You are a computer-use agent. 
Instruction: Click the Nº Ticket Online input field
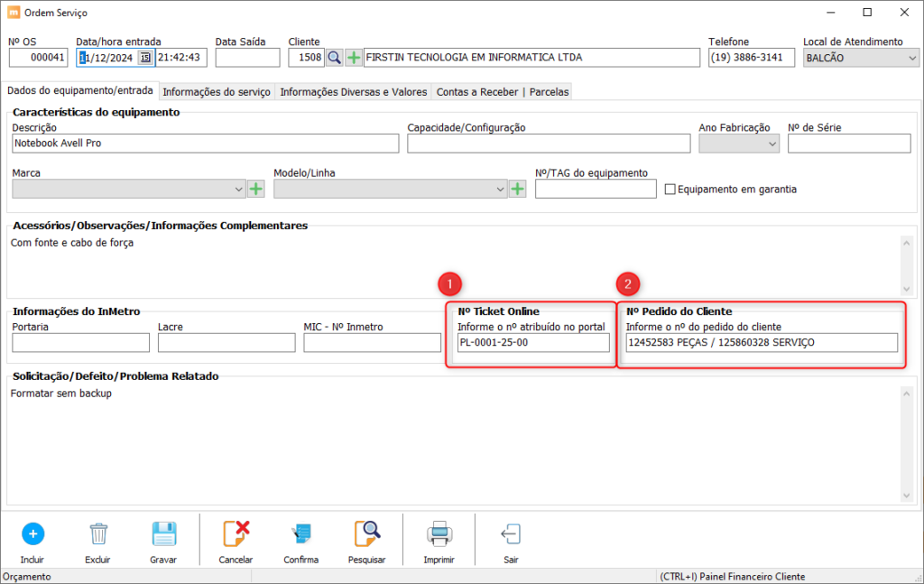[532, 342]
